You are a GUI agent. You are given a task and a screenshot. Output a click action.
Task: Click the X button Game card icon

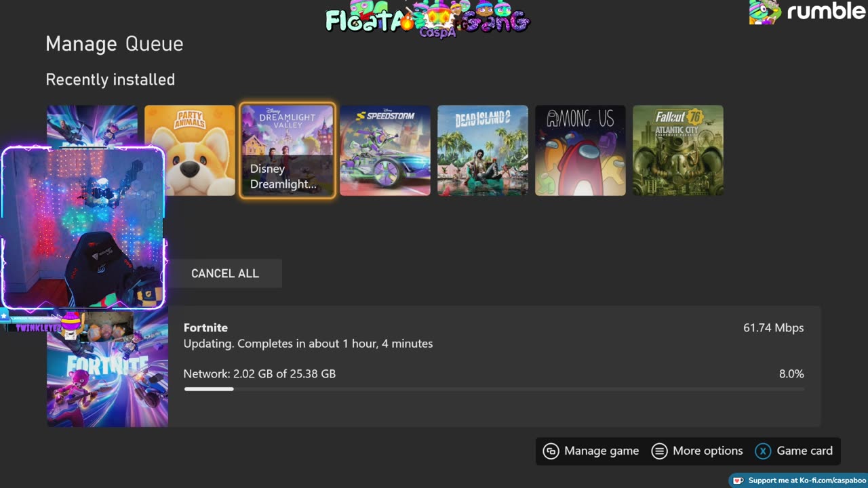pyautogui.click(x=764, y=451)
